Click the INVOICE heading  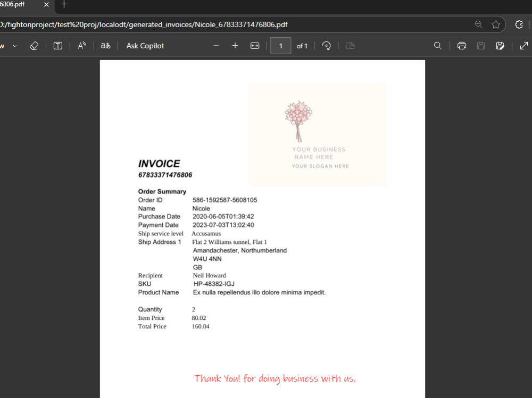coord(159,164)
